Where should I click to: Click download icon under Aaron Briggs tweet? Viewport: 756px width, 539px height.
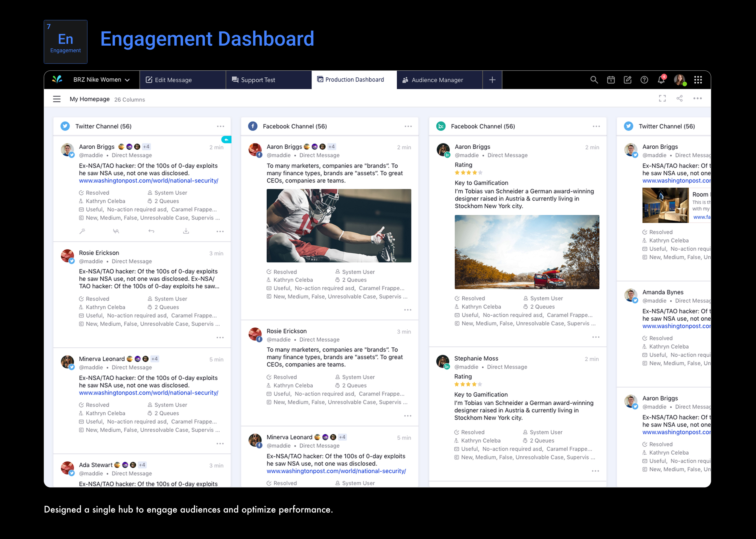pyautogui.click(x=186, y=231)
